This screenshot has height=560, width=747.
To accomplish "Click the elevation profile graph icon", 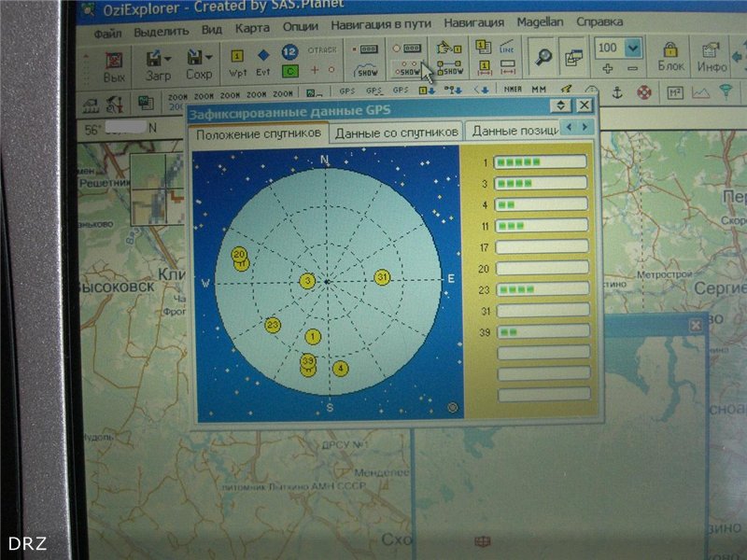I will coord(699,91).
